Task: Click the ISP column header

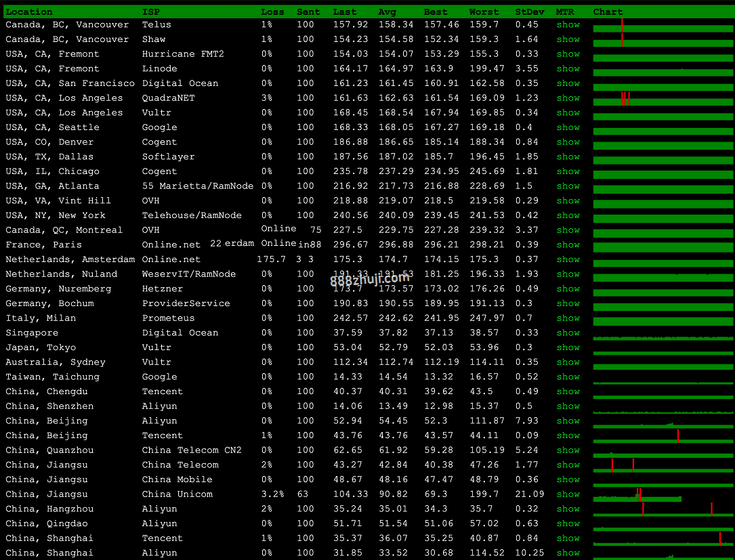Action: [151, 12]
